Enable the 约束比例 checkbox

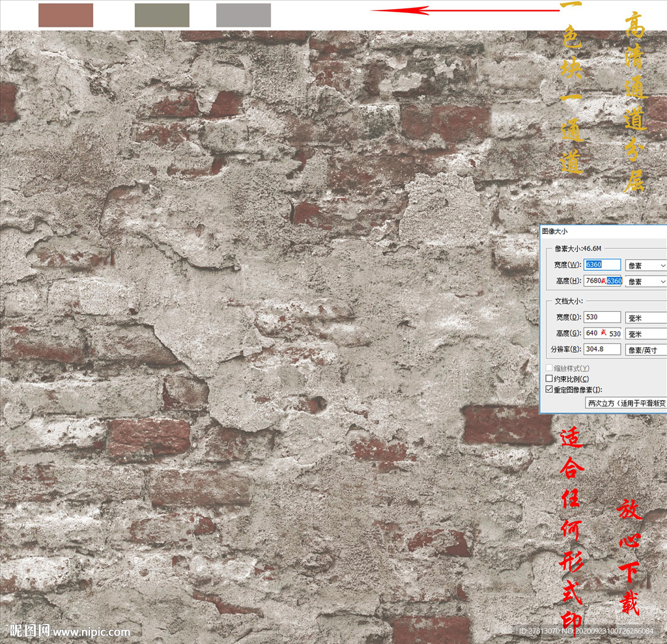(549, 378)
